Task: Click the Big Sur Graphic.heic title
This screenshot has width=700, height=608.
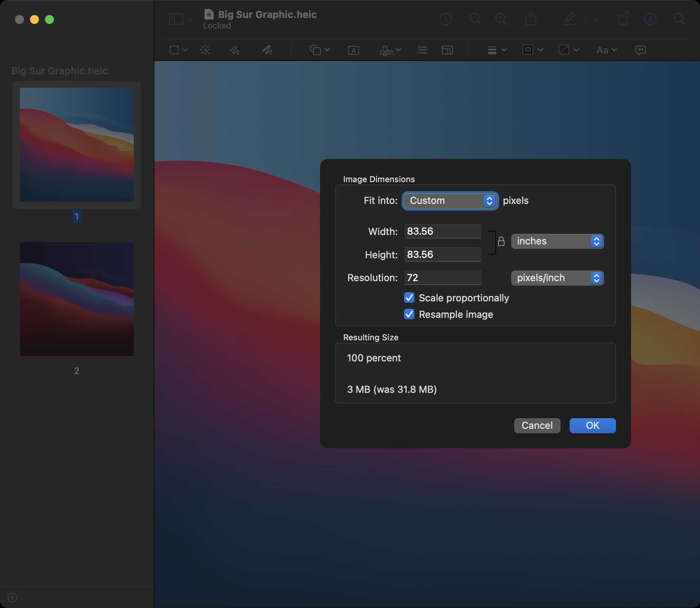Action: (x=268, y=14)
